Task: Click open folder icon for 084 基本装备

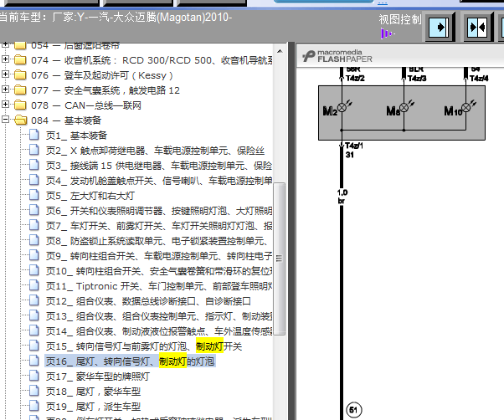Action: click(x=21, y=120)
